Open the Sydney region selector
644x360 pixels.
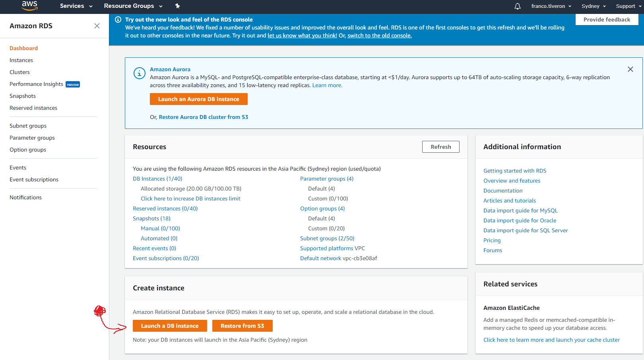pos(594,6)
